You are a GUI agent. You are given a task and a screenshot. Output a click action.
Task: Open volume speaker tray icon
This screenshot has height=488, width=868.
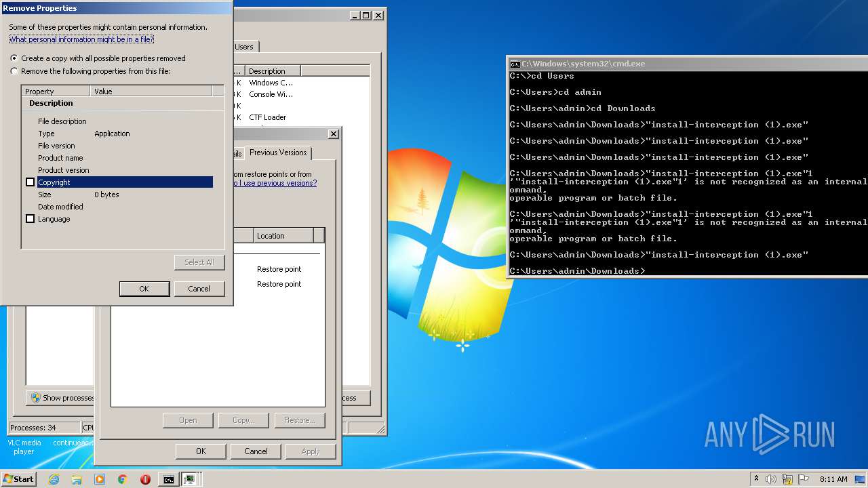771,479
